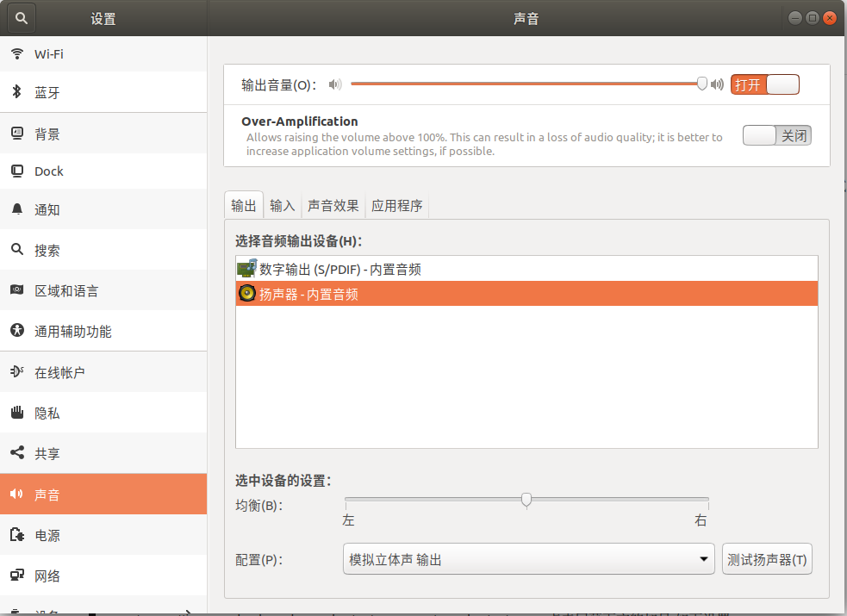Click the speaker icon beside 声音 in sidebar

click(x=16, y=494)
